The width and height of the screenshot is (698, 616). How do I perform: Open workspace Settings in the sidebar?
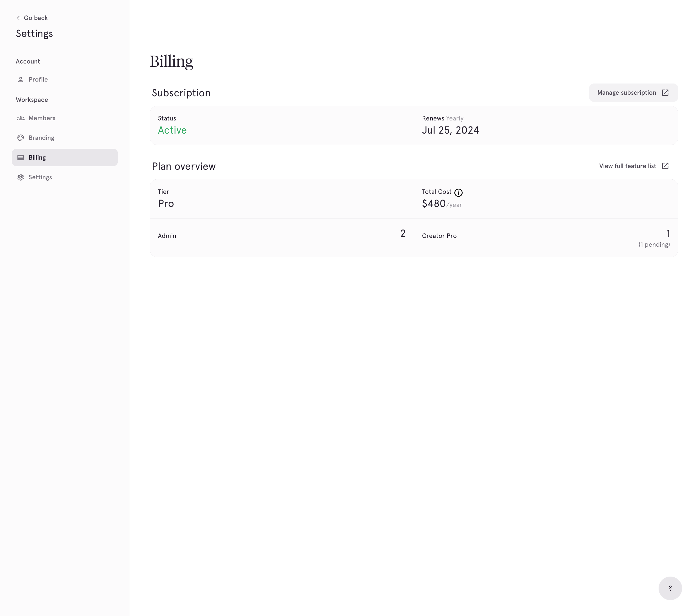point(65,177)
